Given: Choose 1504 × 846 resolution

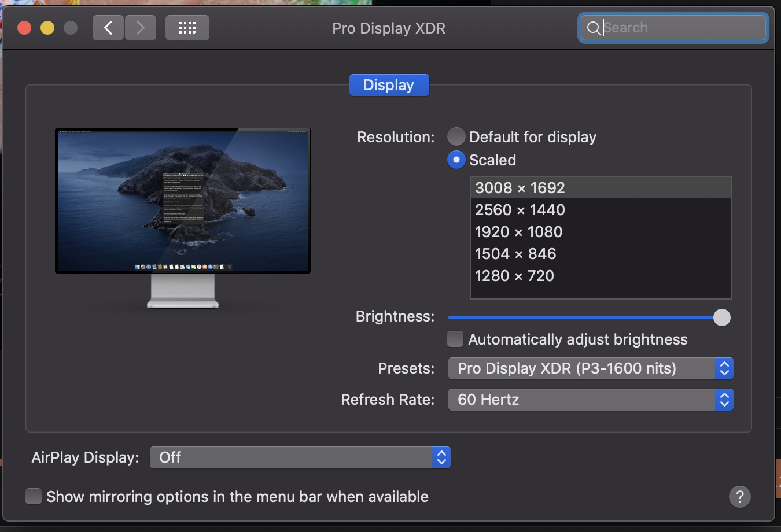Looking at the screenshot, I should tap(601, 254).
